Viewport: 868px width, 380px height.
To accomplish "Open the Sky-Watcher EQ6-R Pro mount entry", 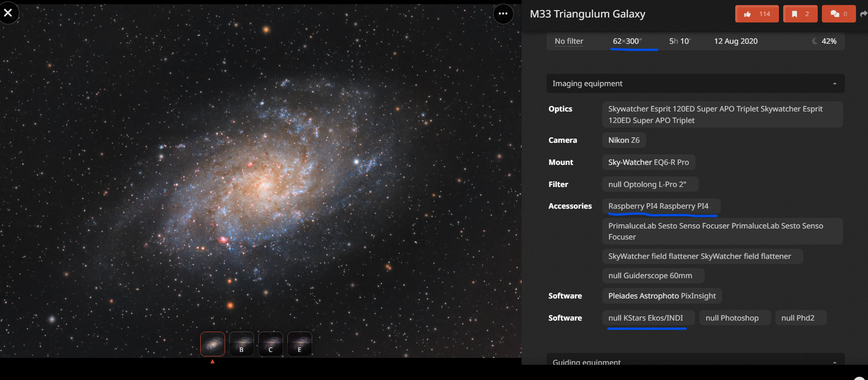I will coord(648,162).
